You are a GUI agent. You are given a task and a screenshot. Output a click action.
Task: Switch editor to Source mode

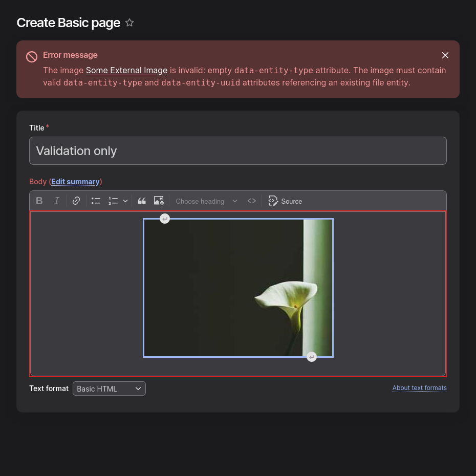click(285, 201)
